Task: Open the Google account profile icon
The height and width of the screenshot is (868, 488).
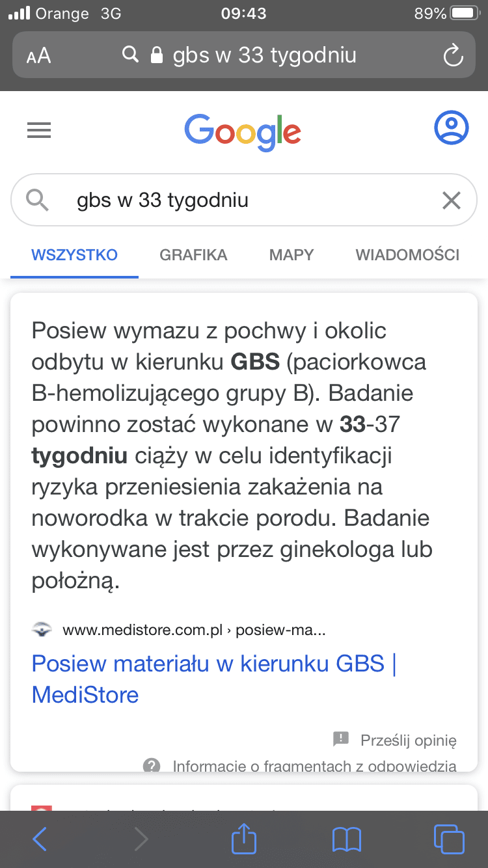Action: (x=451, y=128)
